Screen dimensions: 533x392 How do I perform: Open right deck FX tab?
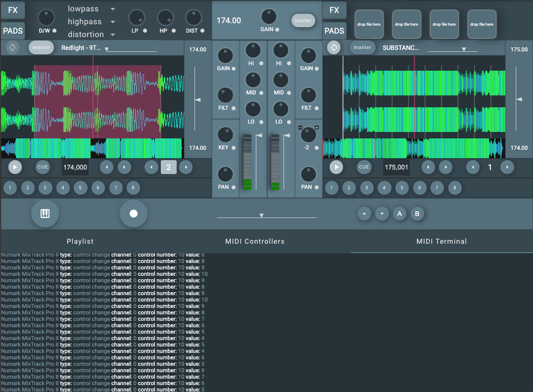pyautogui.click(x=335, y=10)
